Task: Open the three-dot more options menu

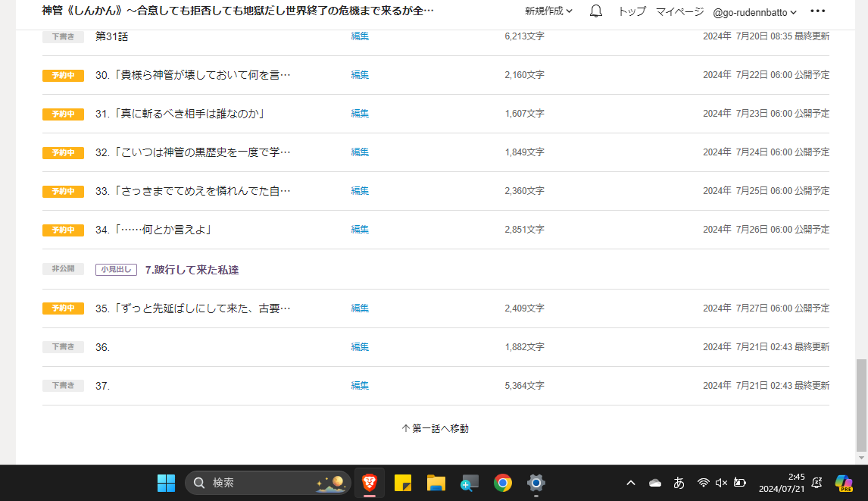Action: coord(817,11)
